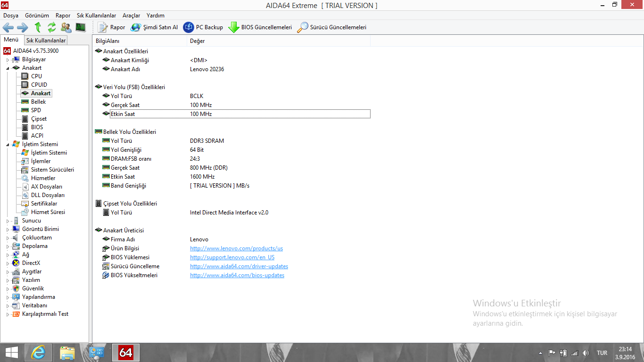Image resolution: width=644 pixels, height=362 pixels.
Task: Expand the Depolama tree node
Action: (x=8, y=246)
